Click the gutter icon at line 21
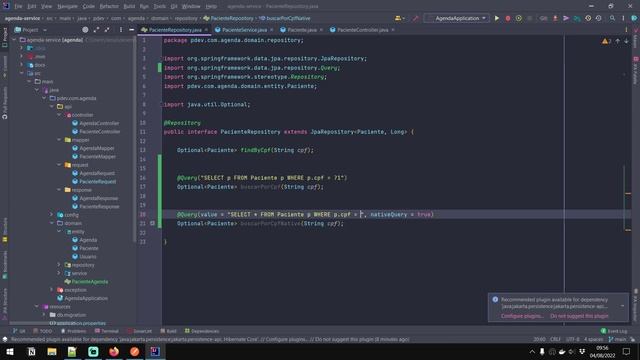Viewport: 640px width, 360px height. tap(152, 223)
